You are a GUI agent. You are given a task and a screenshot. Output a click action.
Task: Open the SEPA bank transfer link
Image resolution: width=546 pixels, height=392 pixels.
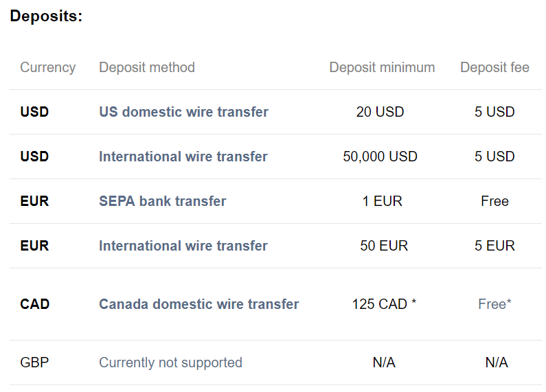point(163,201)
